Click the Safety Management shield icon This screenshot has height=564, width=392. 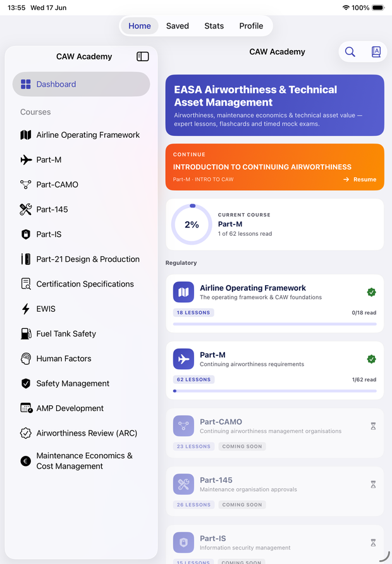25,383
